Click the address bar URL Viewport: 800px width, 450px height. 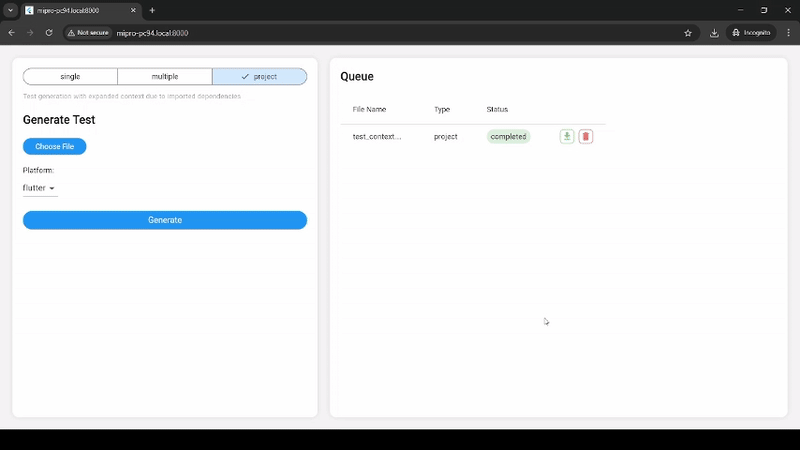click(x=152, y=33)
